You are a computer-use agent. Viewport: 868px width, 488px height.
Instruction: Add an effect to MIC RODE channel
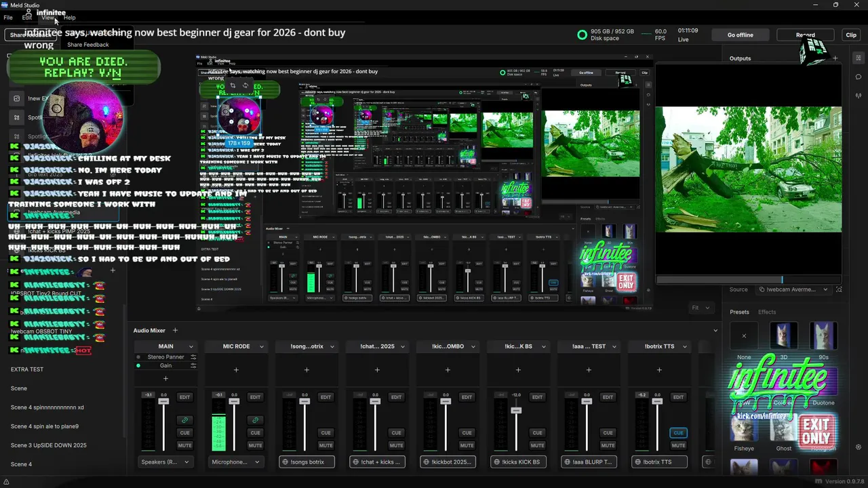tap(236, 370)
